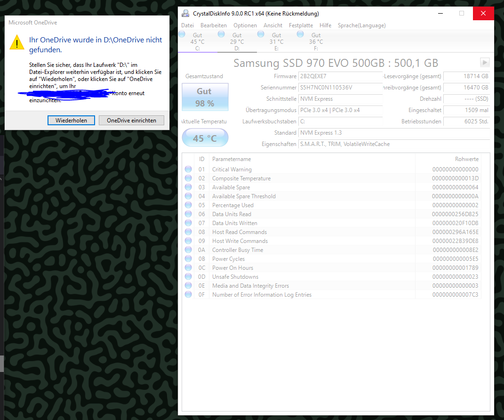Click the Microsoft OneDrive dialog title
504x420 pixels.
(33, 23)
